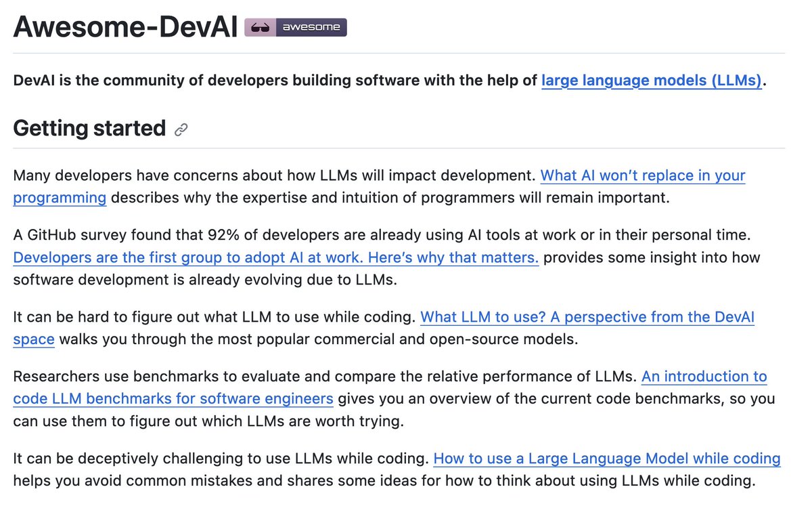This screenshot has width=812, height=510.
Task: Click the Awesome-DevAI page title
Action: [x=125, y=27]
